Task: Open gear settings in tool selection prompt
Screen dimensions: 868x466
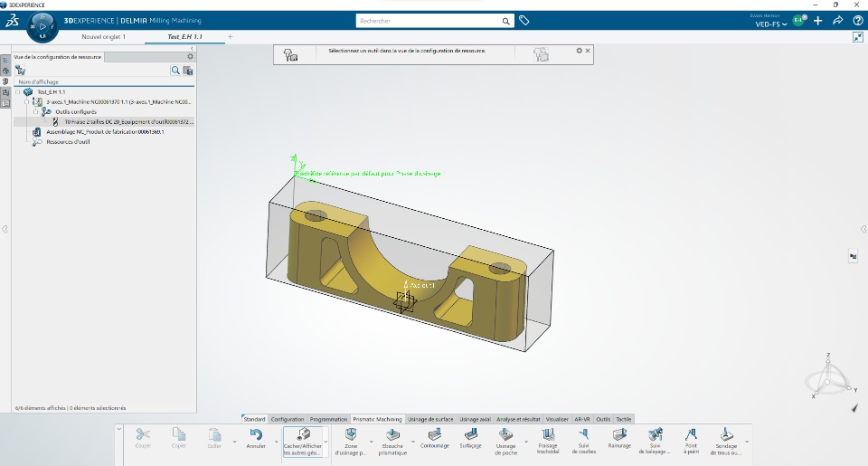Action: (x=579, y=51)
